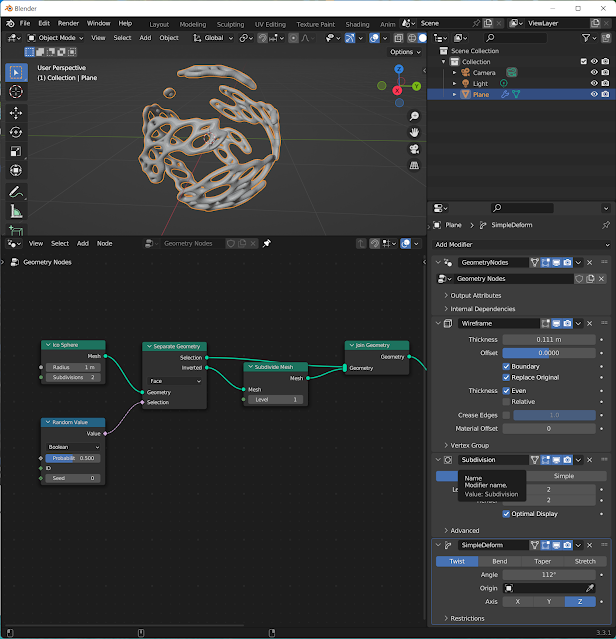Toggle Replace Original checkbox
The width and height of the screenshot is (616, 639).
pos(506,377)
